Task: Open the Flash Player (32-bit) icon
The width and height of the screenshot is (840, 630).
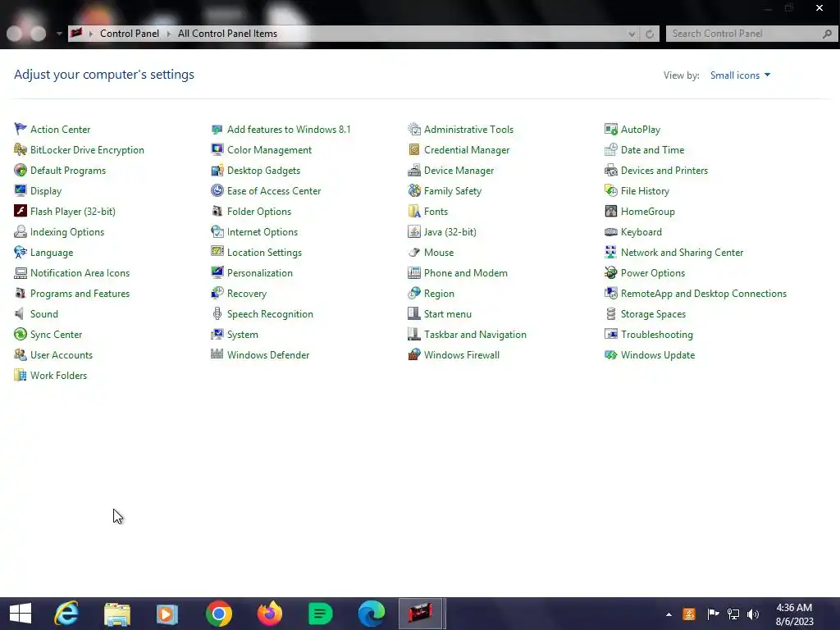Action: (x=21, y=211)
